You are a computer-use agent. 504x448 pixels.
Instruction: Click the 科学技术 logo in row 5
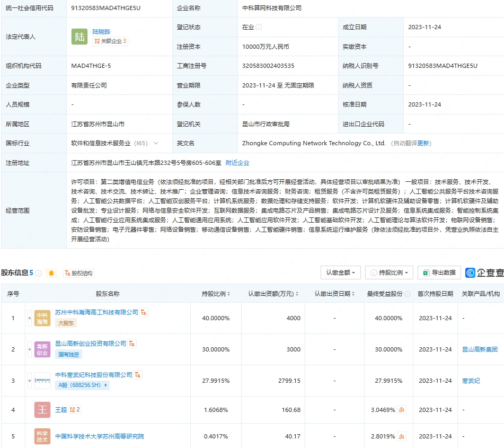42,436
